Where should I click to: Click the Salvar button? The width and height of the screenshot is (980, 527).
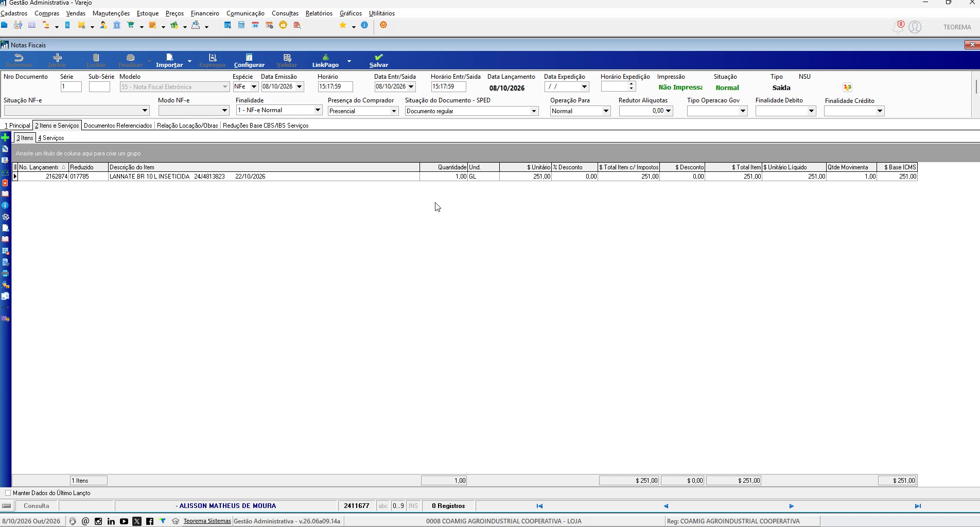(379, 61)
